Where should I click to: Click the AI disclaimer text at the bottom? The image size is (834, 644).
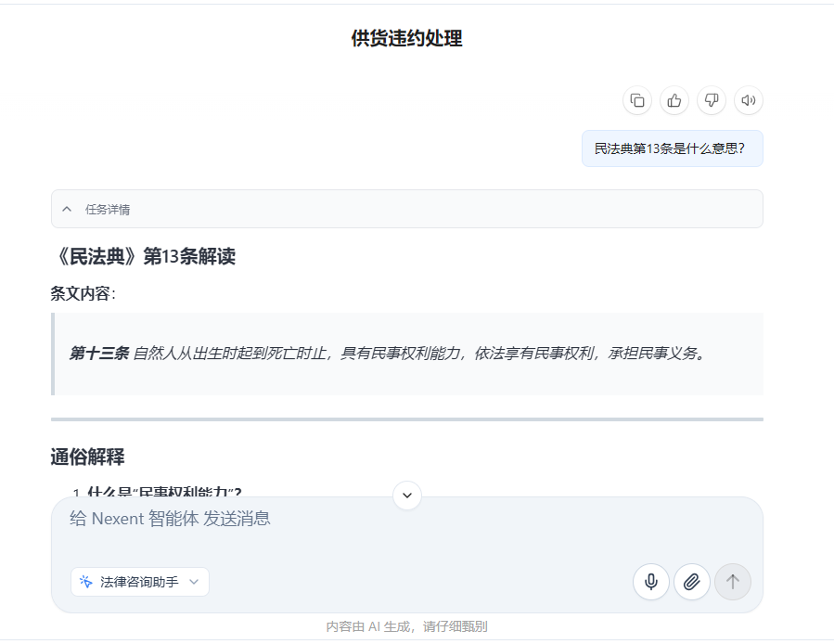point(406,625)
